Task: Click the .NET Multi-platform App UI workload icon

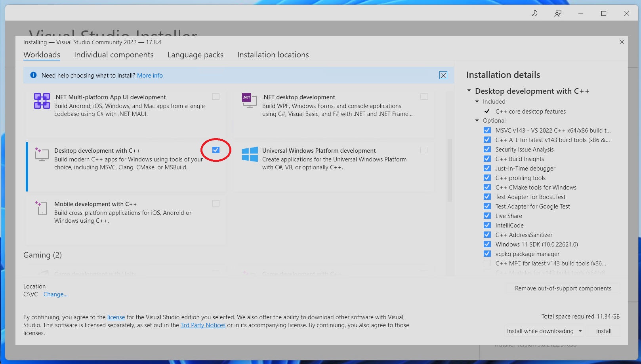Action: (x=42, y=101)
